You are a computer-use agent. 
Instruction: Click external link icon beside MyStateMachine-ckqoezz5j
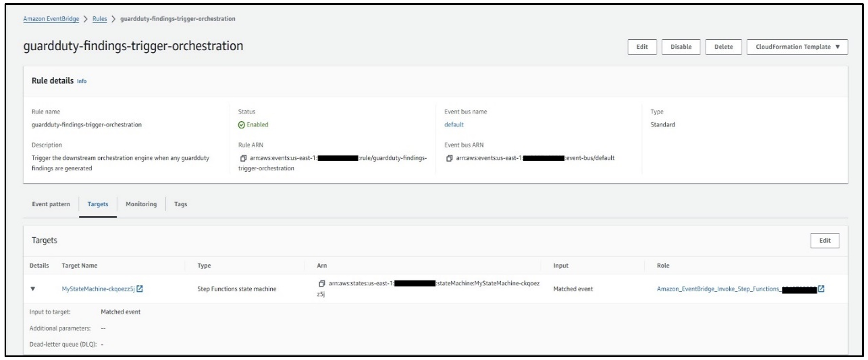coord(140,289)
